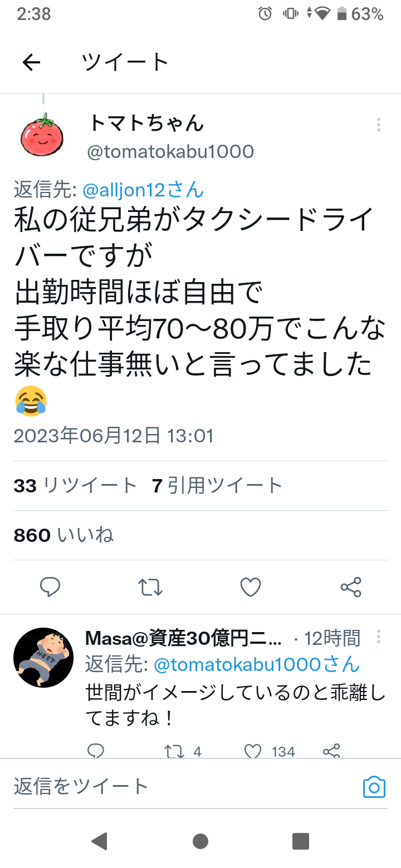Viewport: 401px width, 868px height.
Task: Share Masa's reply
Action: coord(331,752)
